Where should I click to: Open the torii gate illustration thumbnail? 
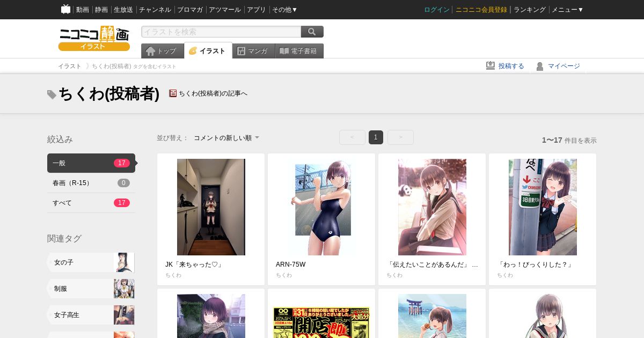click(432, 316)
